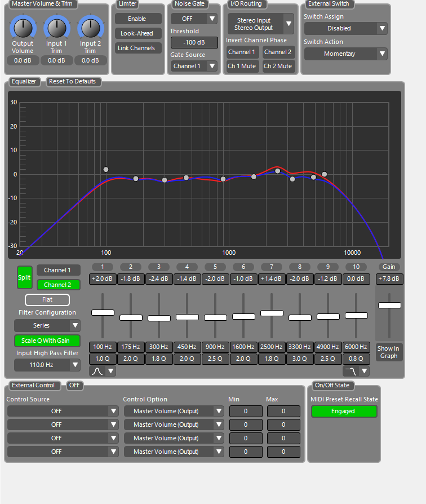Select the 6000 Hz node on EQ graph
Screen dimensions: 426x504
click(x=324, y=175)
